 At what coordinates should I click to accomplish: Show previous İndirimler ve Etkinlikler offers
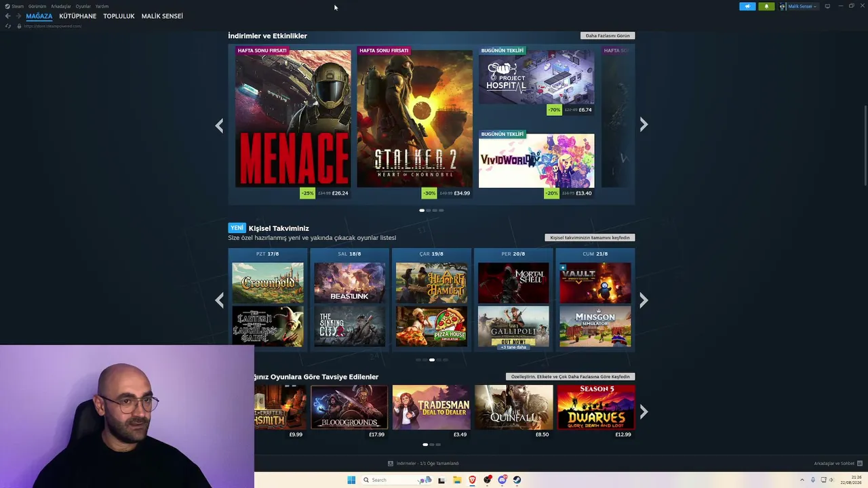[x=219, y=125]
